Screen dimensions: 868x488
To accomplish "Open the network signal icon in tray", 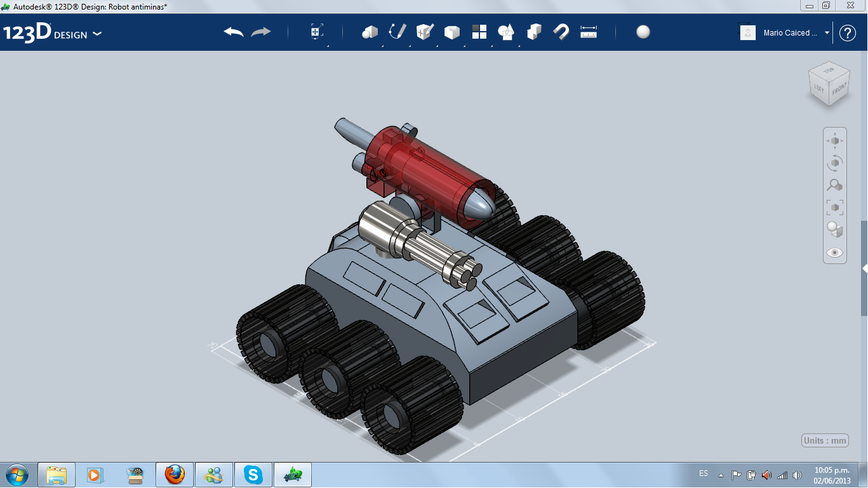I will tap(782, 475).
